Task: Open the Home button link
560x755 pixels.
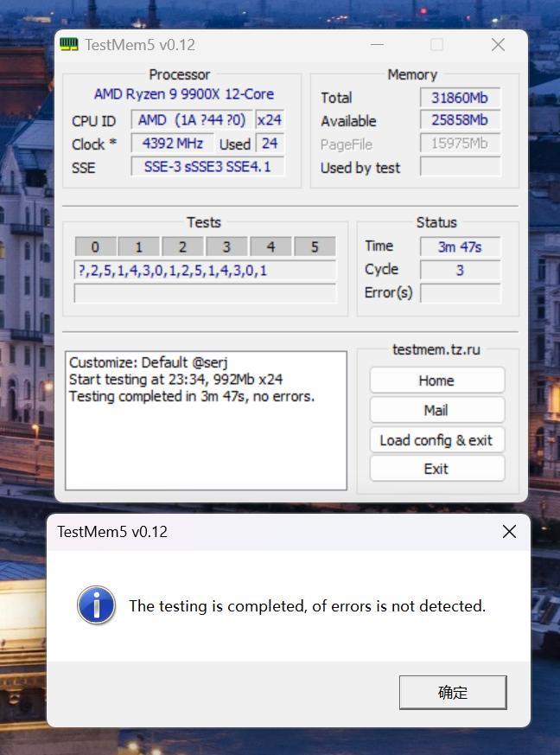Action: [x=436, y=381]
